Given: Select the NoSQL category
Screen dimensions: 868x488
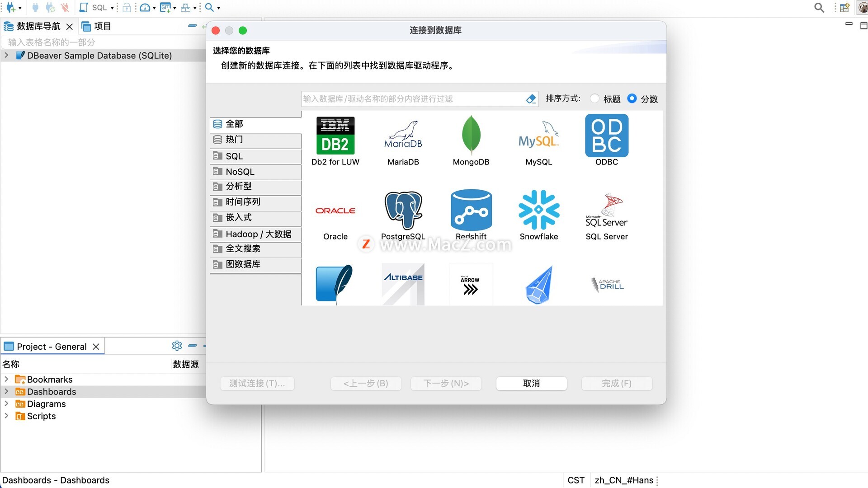Looking at the screenshot, I should 255,172.
